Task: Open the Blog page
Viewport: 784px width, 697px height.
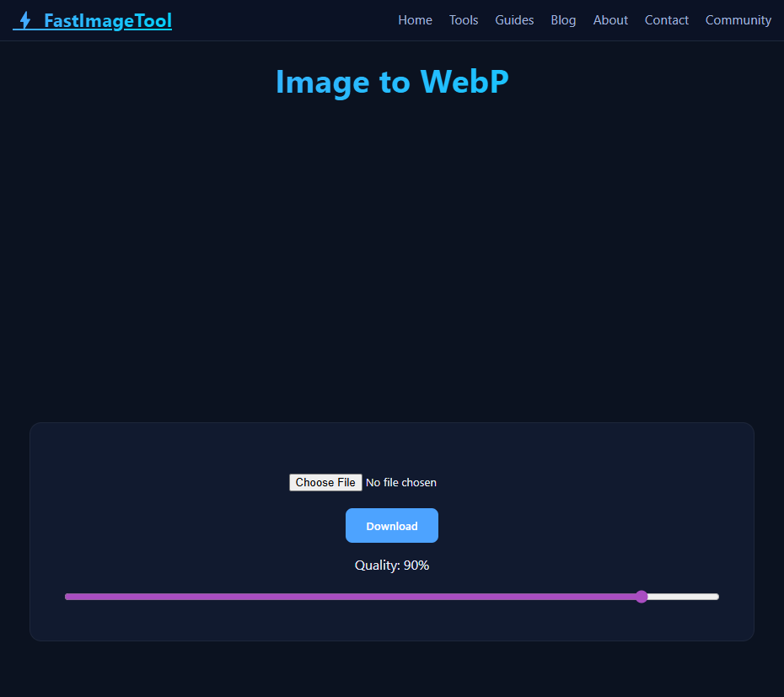Action: 563,19
